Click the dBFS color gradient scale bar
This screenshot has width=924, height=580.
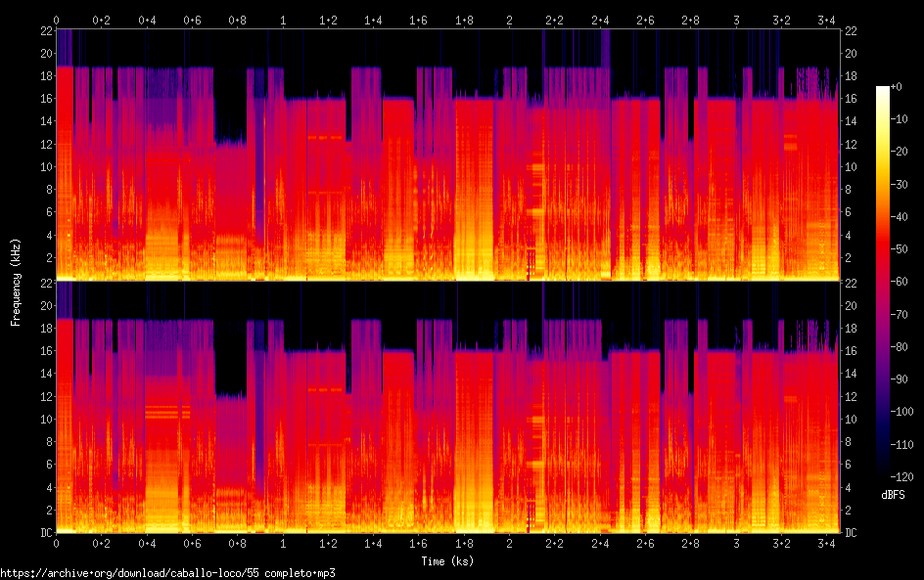(882, 282)
